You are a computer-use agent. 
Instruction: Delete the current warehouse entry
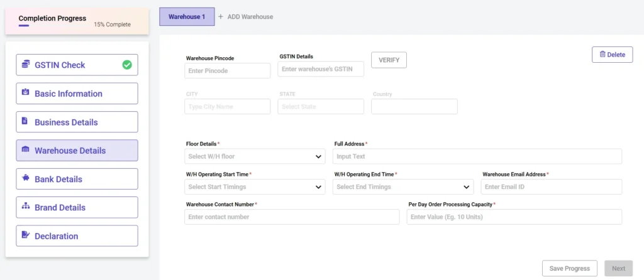click(612, 55)
